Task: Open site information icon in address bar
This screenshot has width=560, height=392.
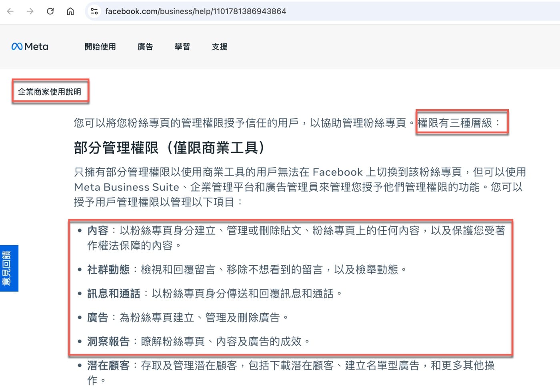Action: (94, 11)
